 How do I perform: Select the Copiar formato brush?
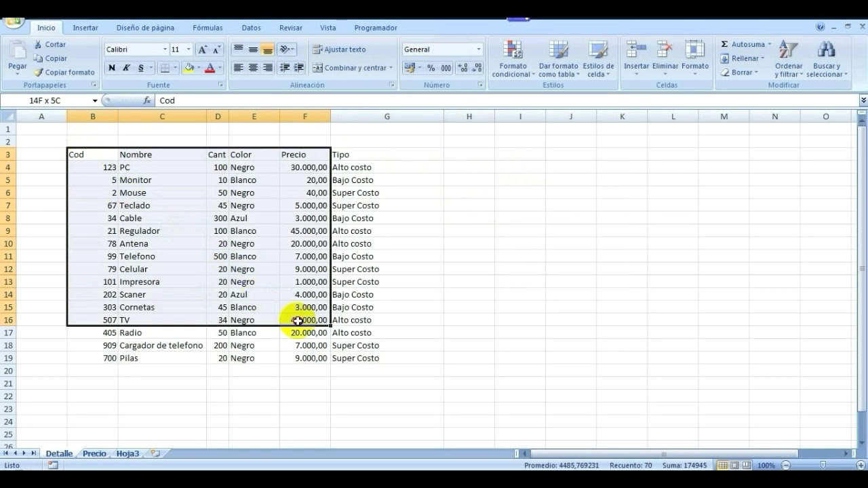click(64, 72)
